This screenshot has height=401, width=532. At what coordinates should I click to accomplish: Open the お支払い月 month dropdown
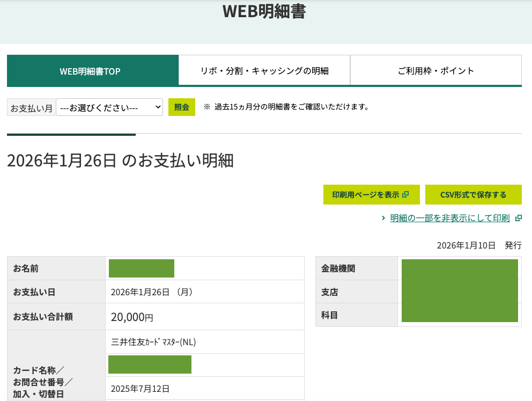(x=109, y=107)
